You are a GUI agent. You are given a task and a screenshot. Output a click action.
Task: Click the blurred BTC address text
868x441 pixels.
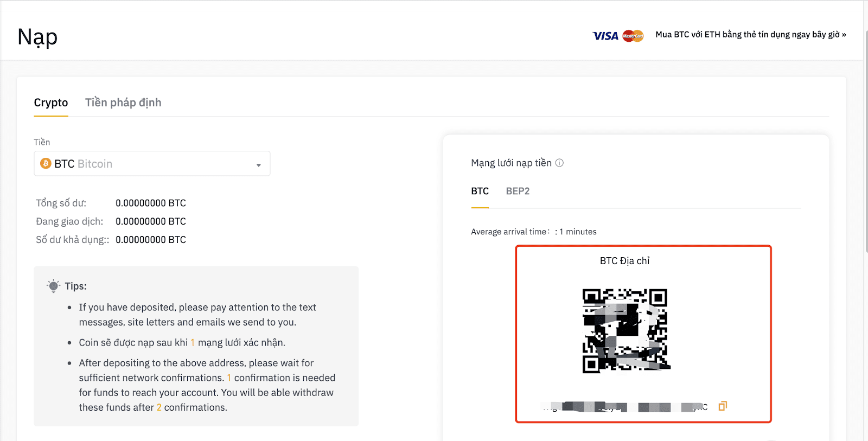coord(626,406)
